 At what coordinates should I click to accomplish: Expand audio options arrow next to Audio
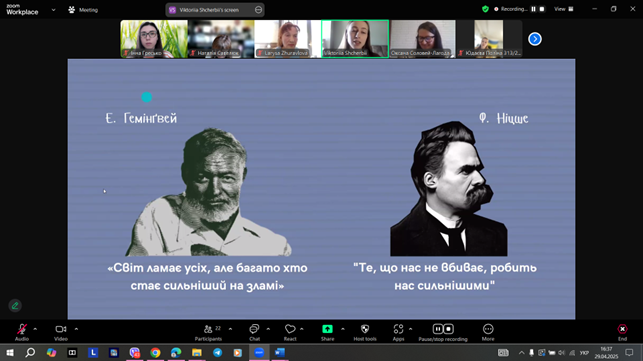35,329
